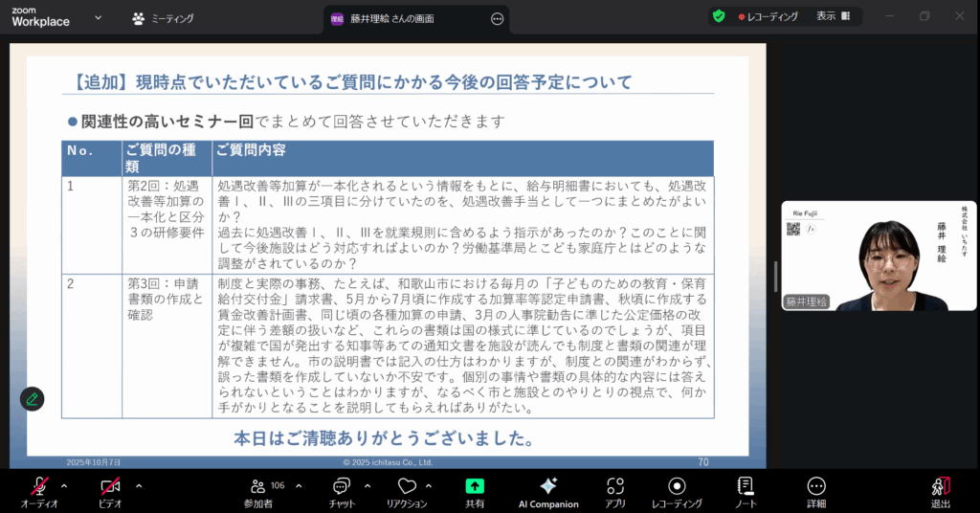Screen dimensions: 980x513
Task: Open the アプリ apps icon
Action: coord(615,486)
